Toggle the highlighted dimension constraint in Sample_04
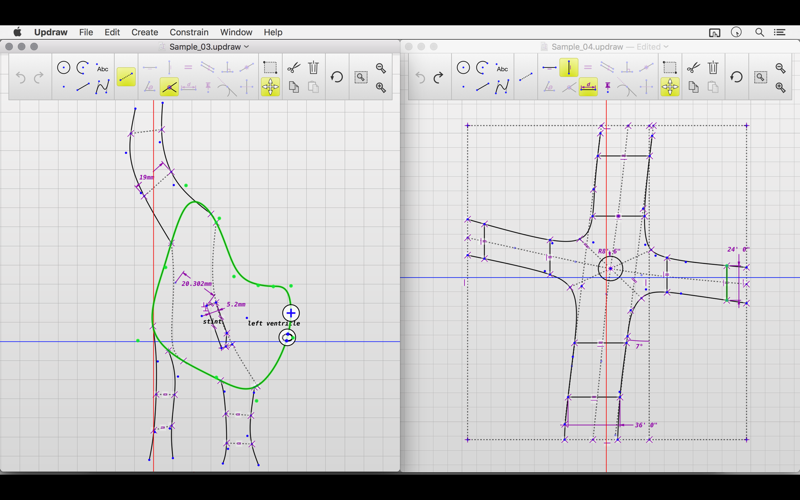This screenshot has height=500, width=800. point(588,88)
